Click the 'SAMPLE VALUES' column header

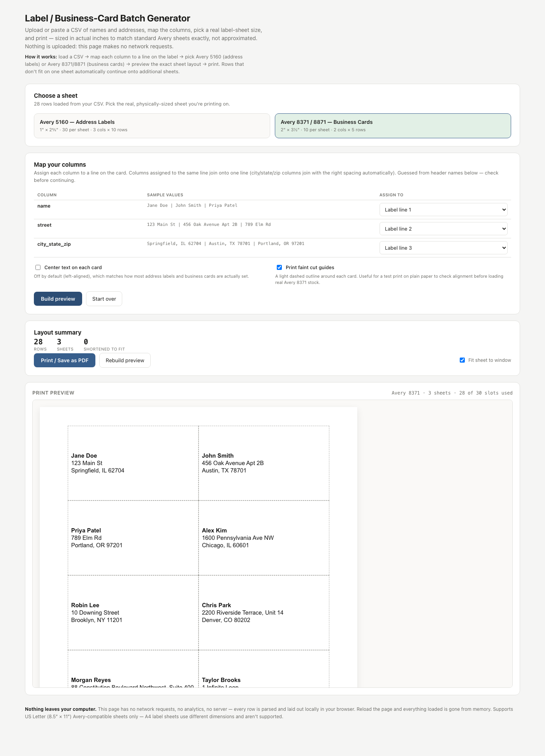coord(165,195)
